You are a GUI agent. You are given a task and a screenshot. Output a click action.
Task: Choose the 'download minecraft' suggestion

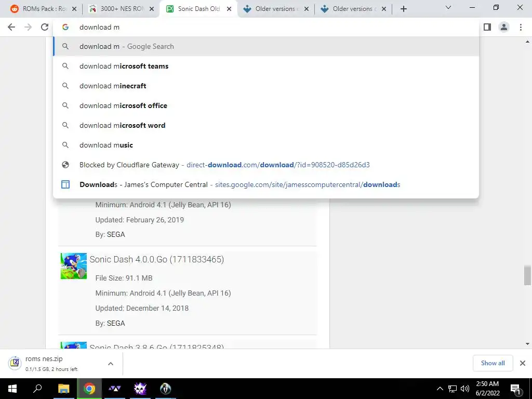coord(266,86)
